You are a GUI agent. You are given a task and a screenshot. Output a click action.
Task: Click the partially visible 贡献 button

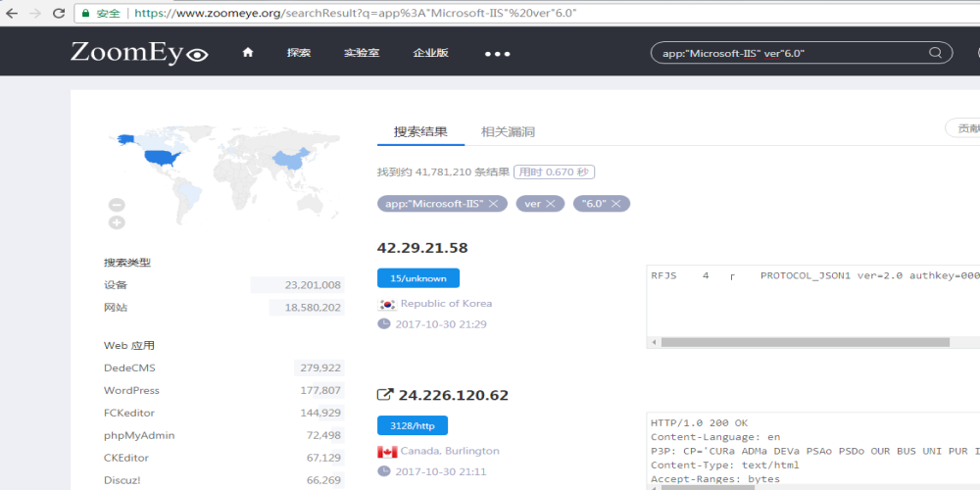pyautogui.click(x=962, y=128)
